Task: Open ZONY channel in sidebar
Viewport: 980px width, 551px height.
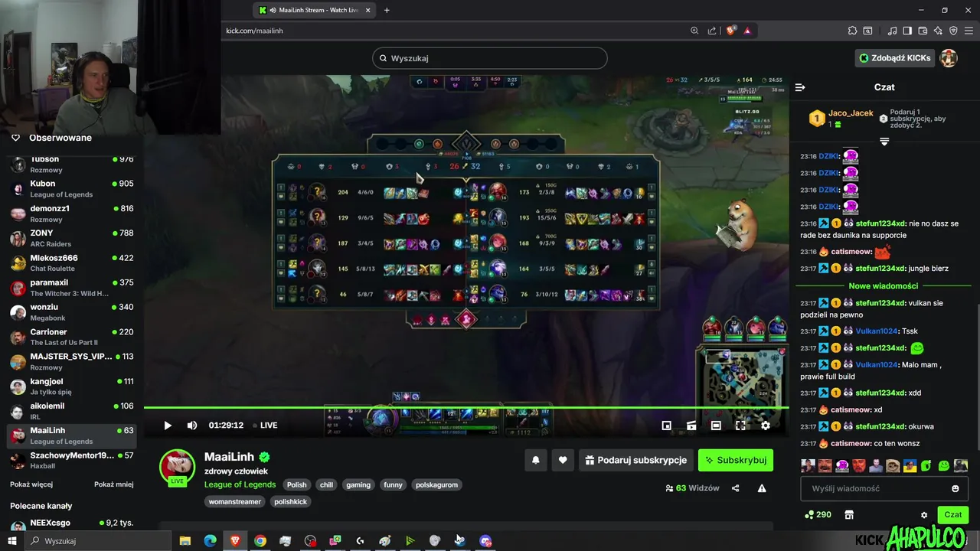Action: [x=72, y=238]
